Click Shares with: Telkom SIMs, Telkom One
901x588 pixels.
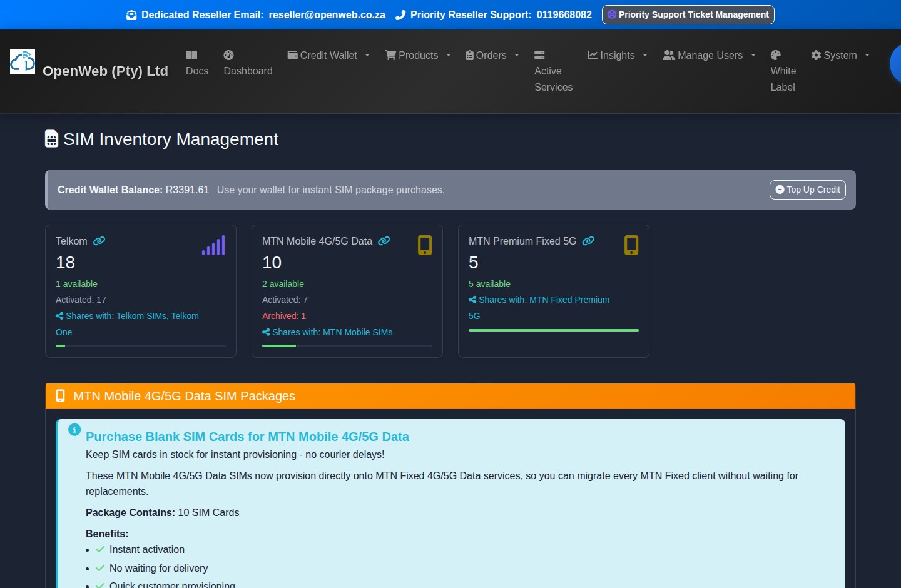[x=127, y=324]
